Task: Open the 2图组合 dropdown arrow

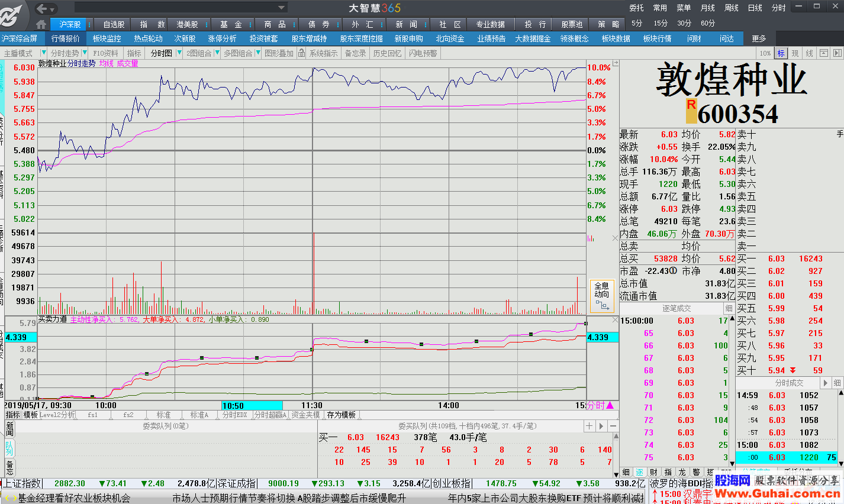Action: tap(216, 53)
